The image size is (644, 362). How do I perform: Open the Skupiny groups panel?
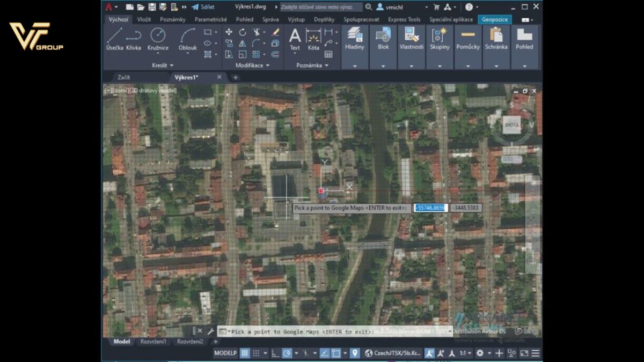tap(440, 39)
